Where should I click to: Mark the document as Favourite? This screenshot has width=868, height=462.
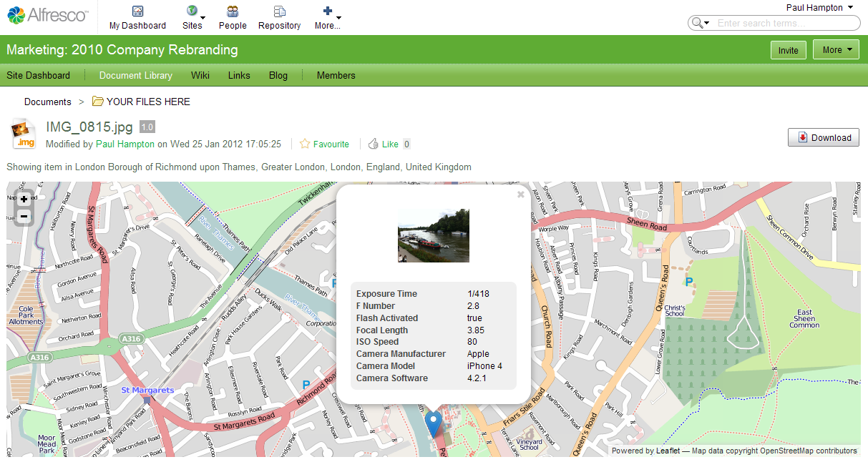pyautogui.click(x=331, y=144)
